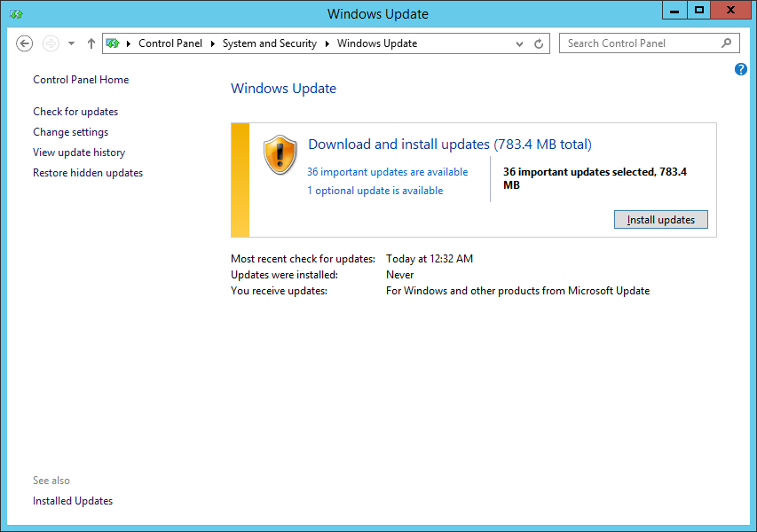The image size is (757, 532).
Task: Open Installed Updates link
Action: point(73,501)
